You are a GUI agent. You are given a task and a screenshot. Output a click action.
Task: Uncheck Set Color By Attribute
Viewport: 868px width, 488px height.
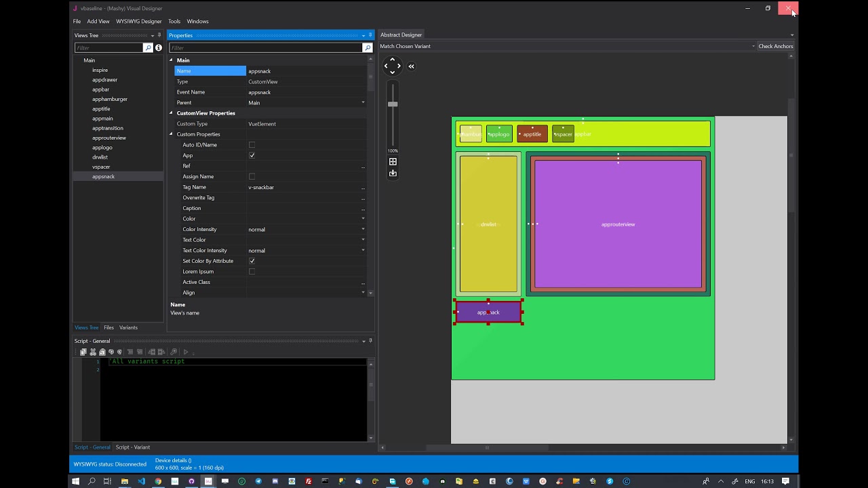click(x=252, y=261)
